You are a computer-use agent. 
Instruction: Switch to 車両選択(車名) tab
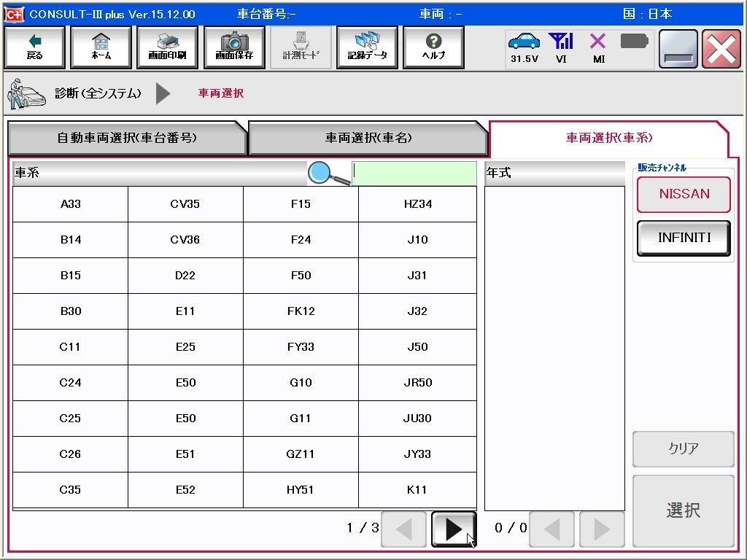368,138
